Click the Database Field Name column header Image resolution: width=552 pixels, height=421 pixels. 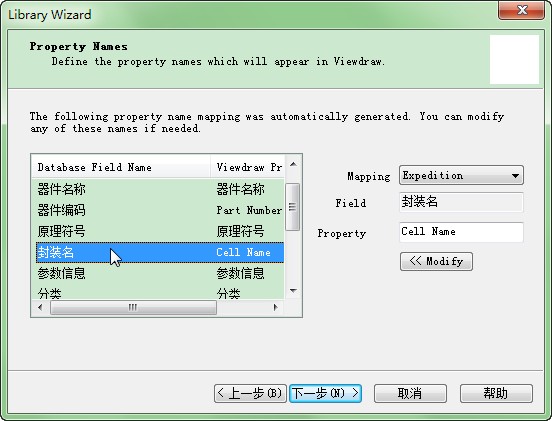click(x=121, y=167)
